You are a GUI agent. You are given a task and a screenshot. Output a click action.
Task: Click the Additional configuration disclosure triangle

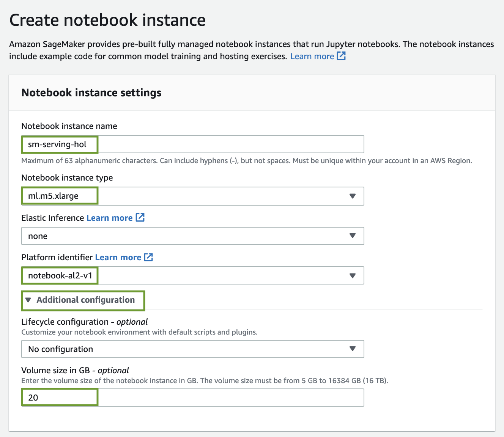tap(28, 300)
